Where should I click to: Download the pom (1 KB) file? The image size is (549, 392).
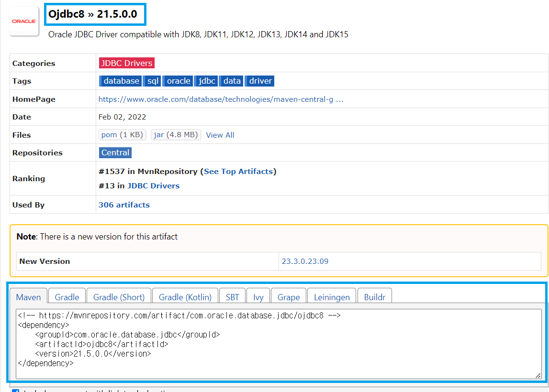coord(122,135)
